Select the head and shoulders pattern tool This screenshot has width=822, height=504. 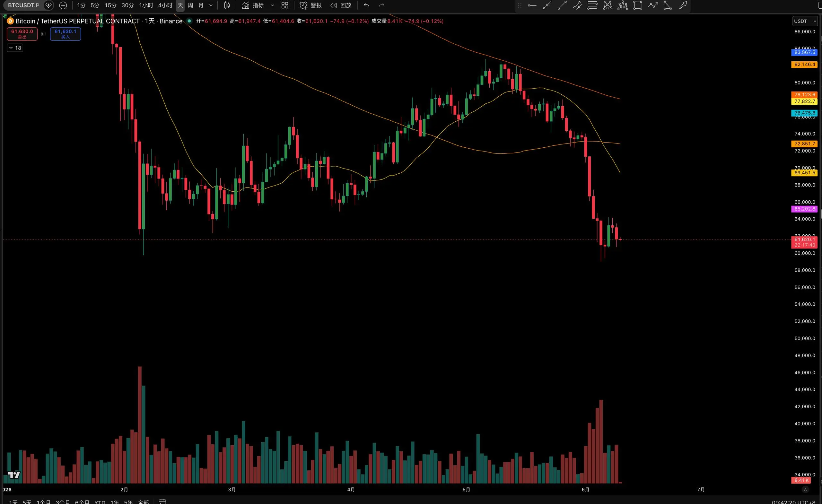tap(623, 5)
